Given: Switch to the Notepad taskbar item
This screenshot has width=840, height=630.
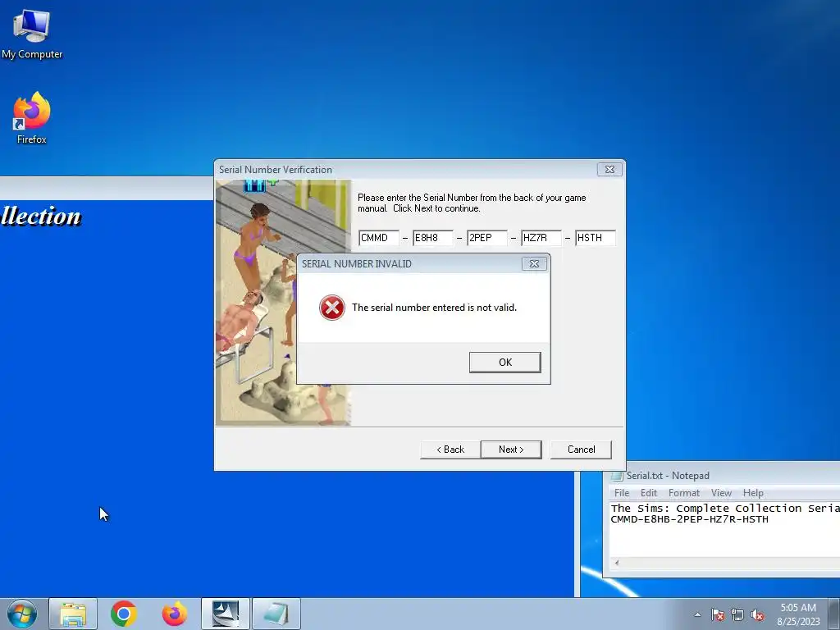Looking at the screenshot, I should [x=276, y=614].
